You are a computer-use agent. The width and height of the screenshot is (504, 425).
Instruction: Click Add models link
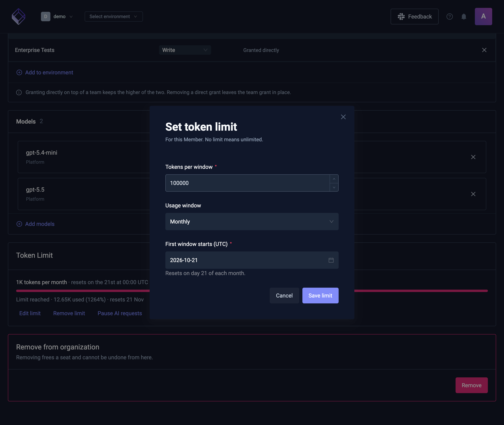(x=35, y=224)
